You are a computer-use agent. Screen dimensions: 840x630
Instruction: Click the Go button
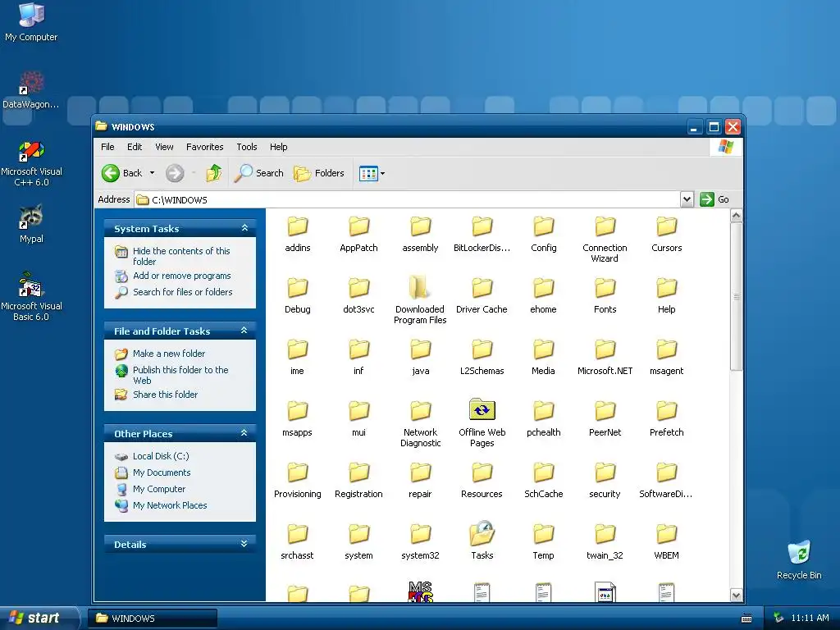pos(714,199)
